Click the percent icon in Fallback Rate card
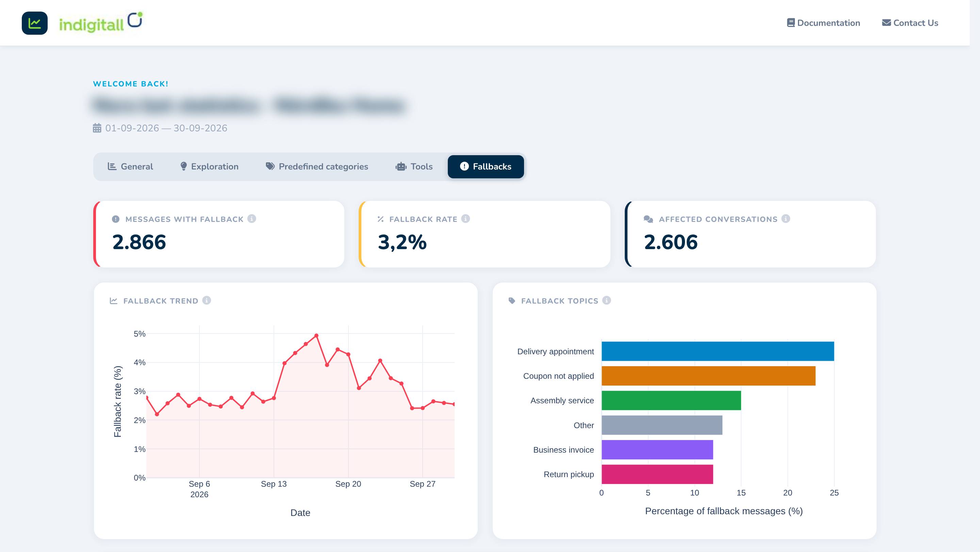Screen dimensions: 980x552 click(x=380, y=219)
